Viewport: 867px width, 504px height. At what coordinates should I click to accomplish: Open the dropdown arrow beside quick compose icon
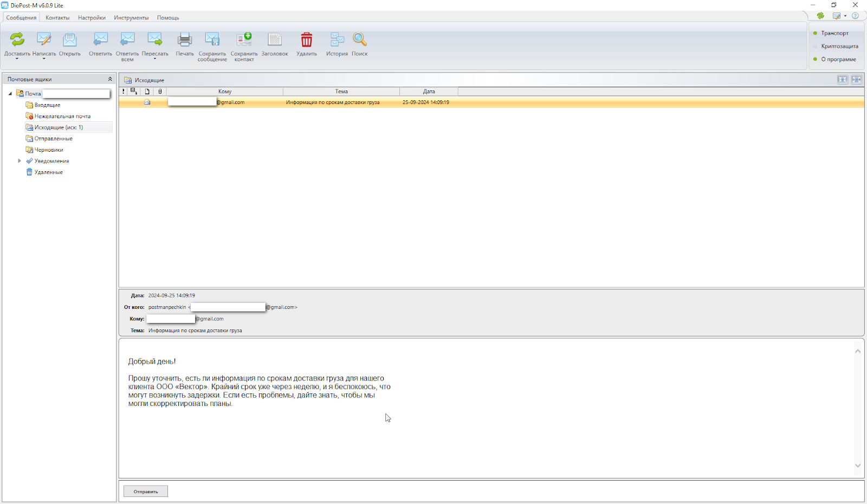coord(845,16)
